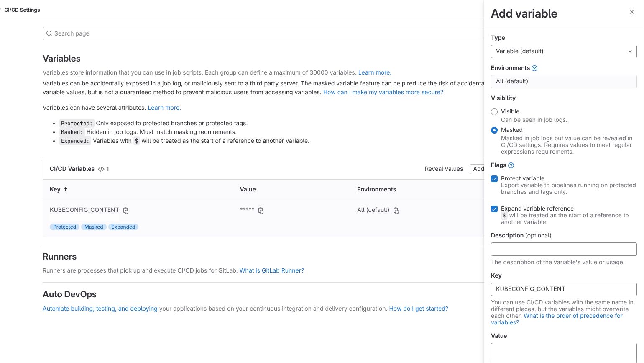This screenshot has width=644, height=363.
Task: Uncheck the Protect variable checkbox
Action: click(x=494, y=179)
